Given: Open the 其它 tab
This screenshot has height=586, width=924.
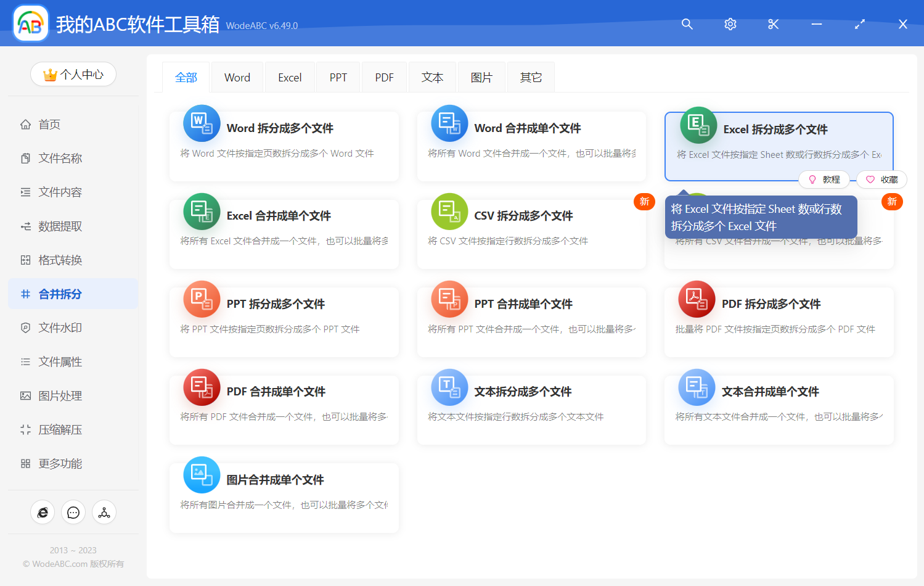Looking at the screenshot, I should tap(530, 76).
